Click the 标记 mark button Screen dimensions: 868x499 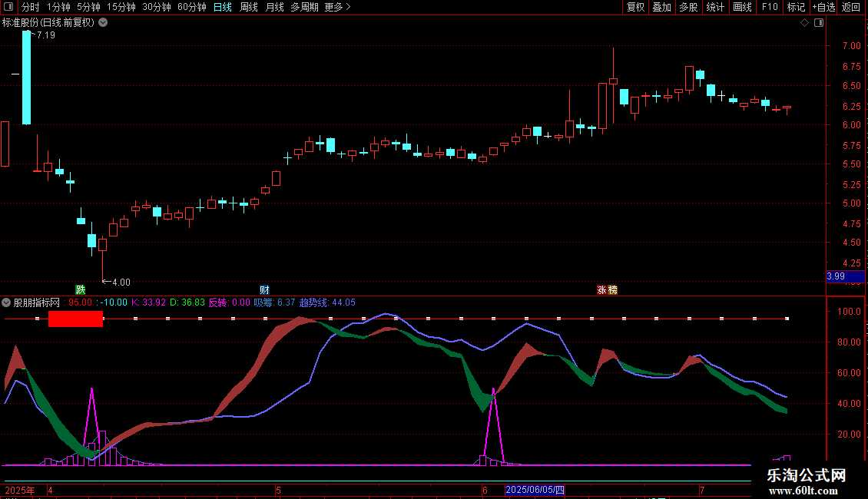coord(796,7)
